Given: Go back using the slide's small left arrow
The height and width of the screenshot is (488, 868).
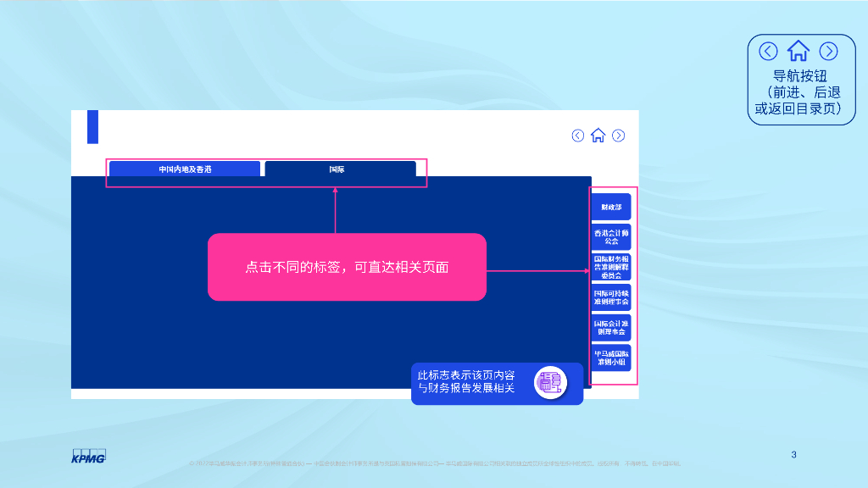Looking at the screenshot, I should tap(578, 136).
